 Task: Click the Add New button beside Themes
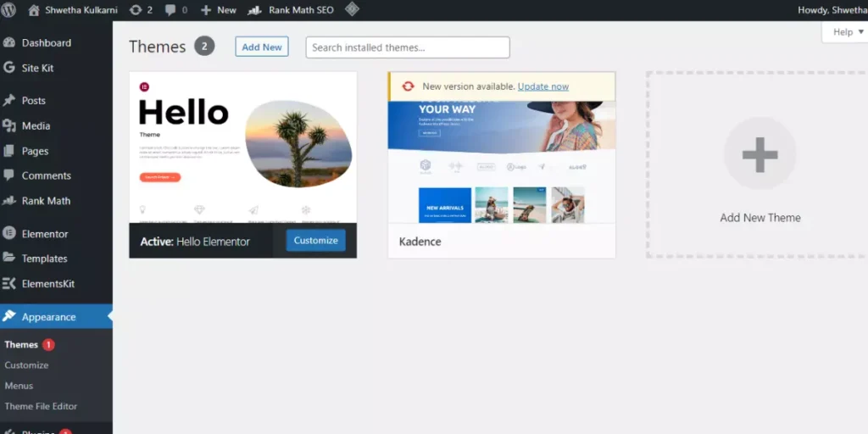[x=262, y=47]
